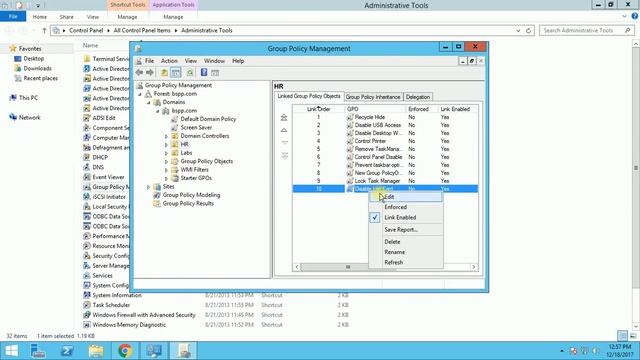Move link to bottom with double-down arrow
Viewport: 640px width, 360px height.
284,156
